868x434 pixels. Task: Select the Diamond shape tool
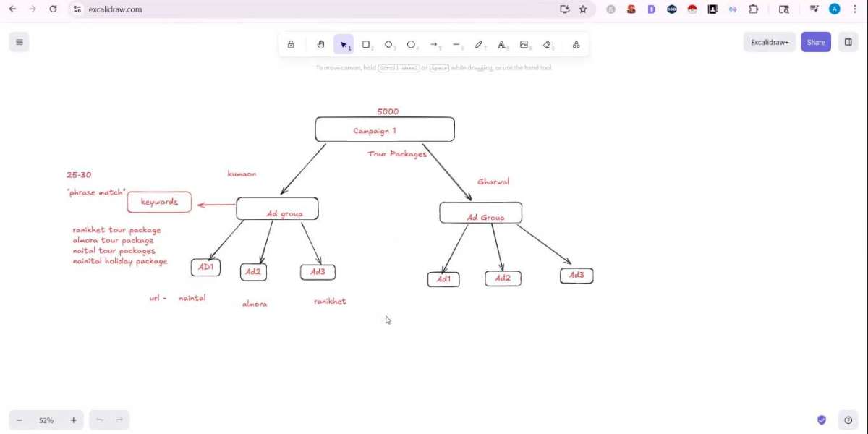tap(388, 44)
